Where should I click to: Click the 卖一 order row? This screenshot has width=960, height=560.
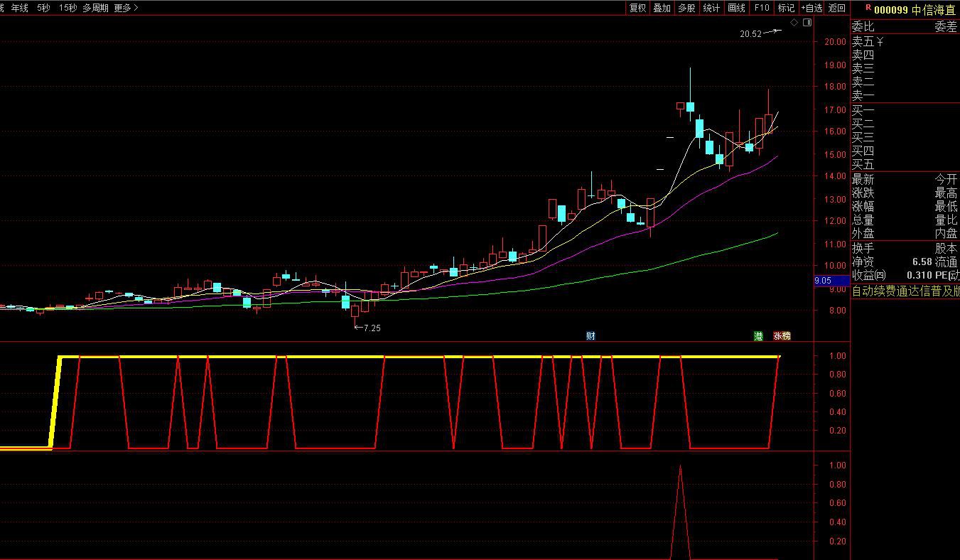point(905,95)
